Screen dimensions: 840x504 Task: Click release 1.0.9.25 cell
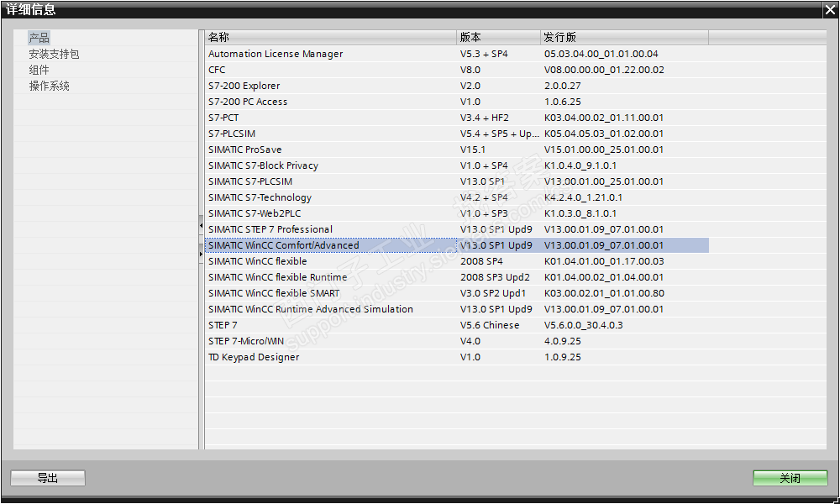point(625,357)
